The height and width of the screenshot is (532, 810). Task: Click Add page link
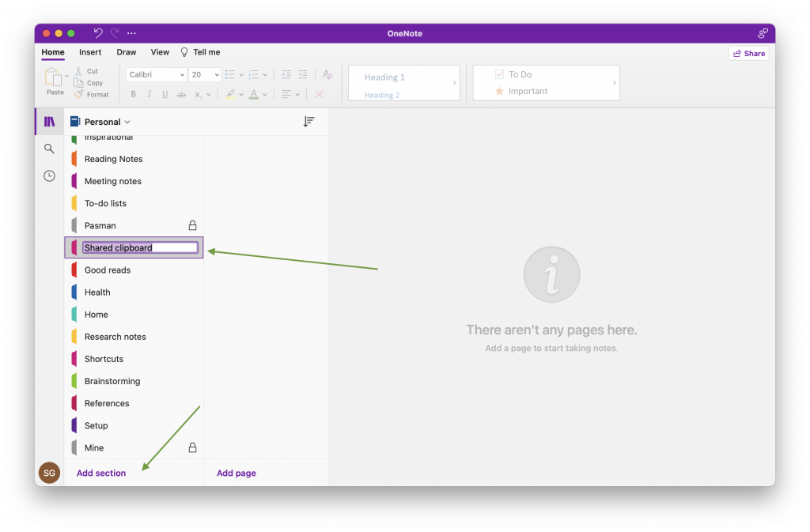[237, 474]
